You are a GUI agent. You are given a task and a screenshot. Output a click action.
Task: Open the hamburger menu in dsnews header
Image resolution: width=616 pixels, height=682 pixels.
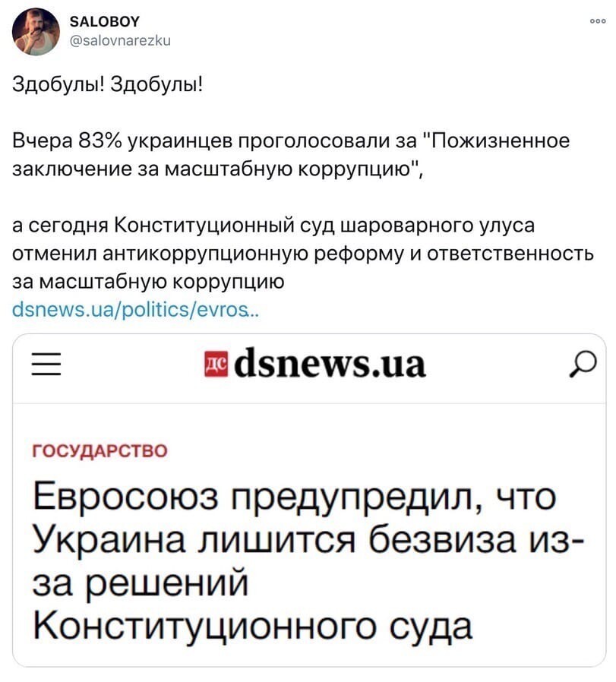point(46,364)
